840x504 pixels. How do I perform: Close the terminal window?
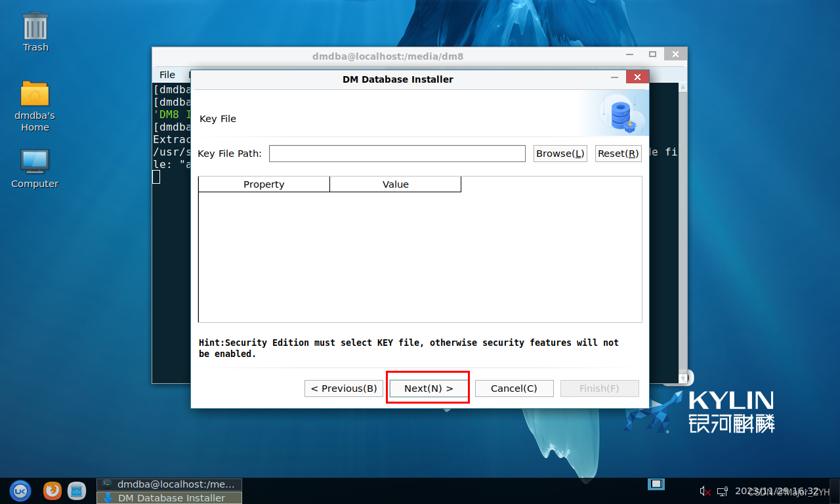(675, 54)
